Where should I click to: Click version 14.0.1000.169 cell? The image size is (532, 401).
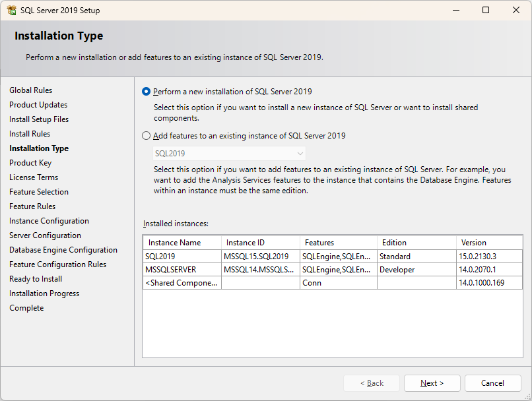pos(489,283)
